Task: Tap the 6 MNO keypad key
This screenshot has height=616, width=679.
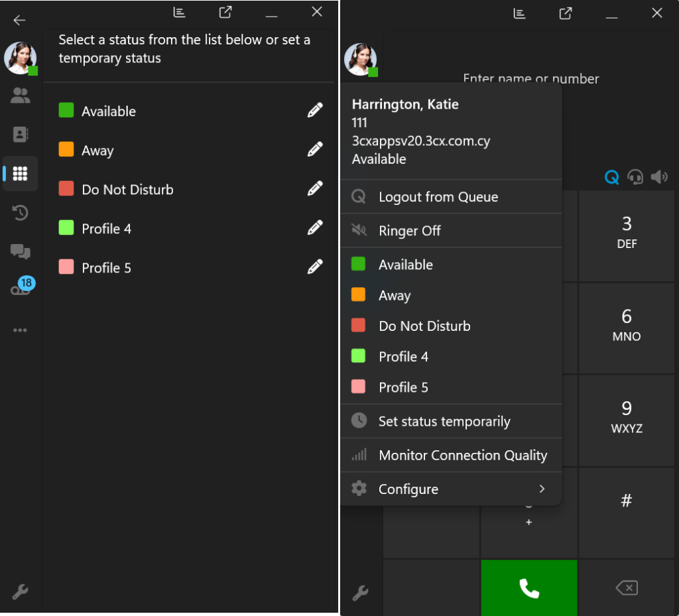Action: 627,328
